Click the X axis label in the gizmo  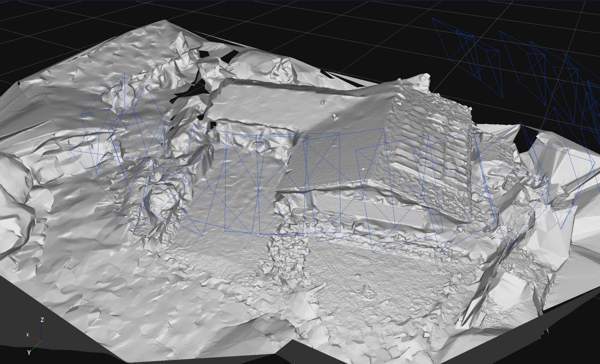[x=27, y=335]
